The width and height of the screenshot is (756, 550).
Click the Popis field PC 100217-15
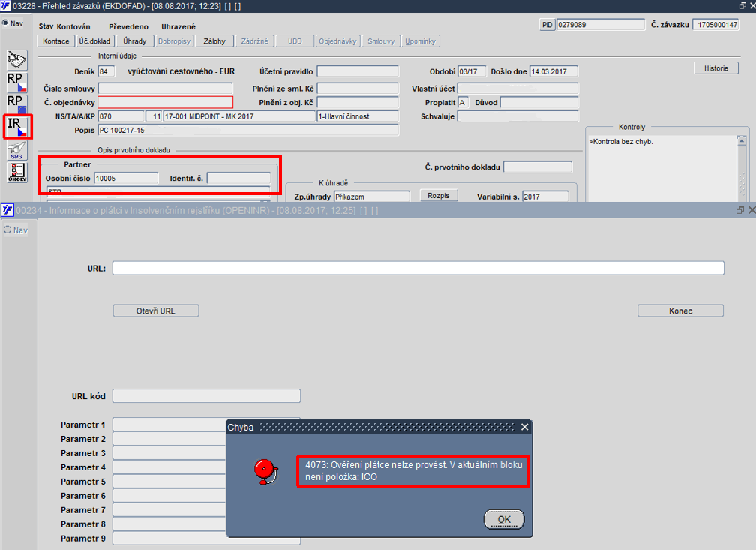[x=248, y=131]
